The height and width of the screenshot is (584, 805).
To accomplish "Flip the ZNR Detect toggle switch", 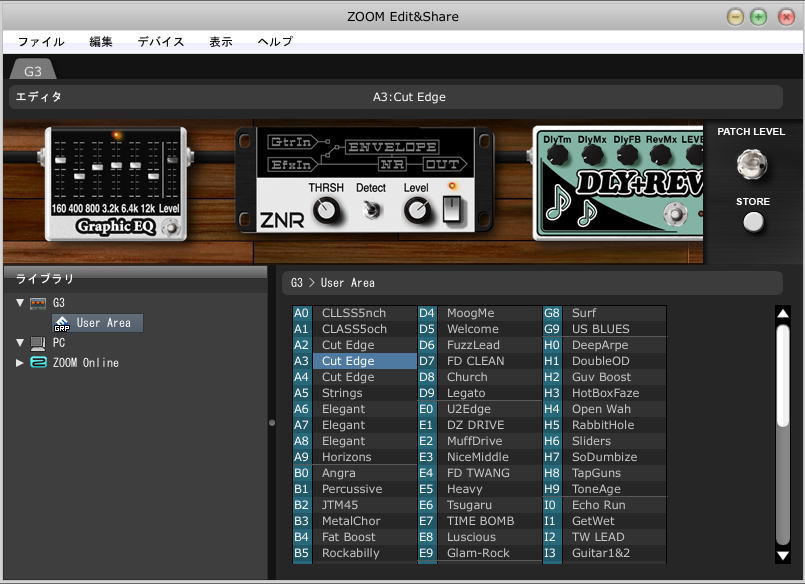I will click(371, 209).
